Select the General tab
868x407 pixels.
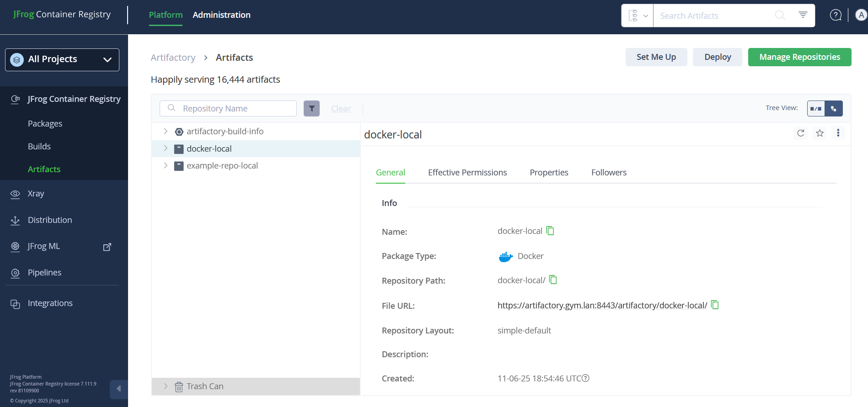(x=391, y=173)
